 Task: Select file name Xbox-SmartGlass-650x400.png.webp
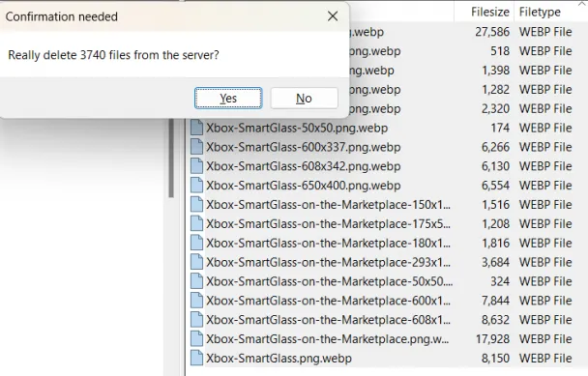[x=303, y=186]
